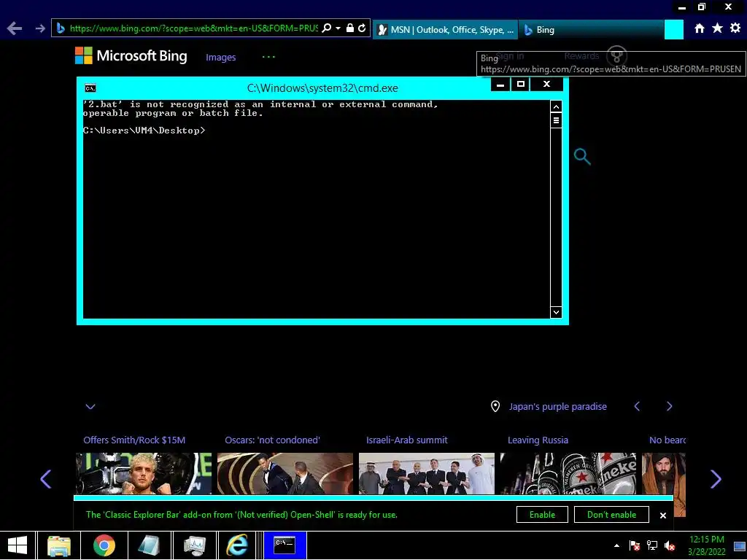Image resolution: width=747 pixels, height=560 pixels.
Task: Click the cmd scrollbar thumb
Action: [556, 120]
